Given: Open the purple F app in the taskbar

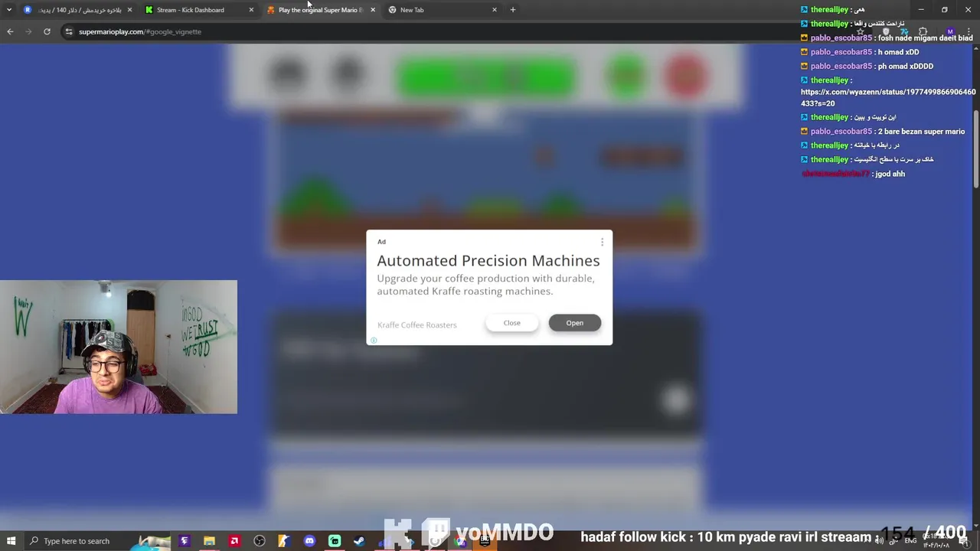Looking at the screenshot, I should pos(184,541).
